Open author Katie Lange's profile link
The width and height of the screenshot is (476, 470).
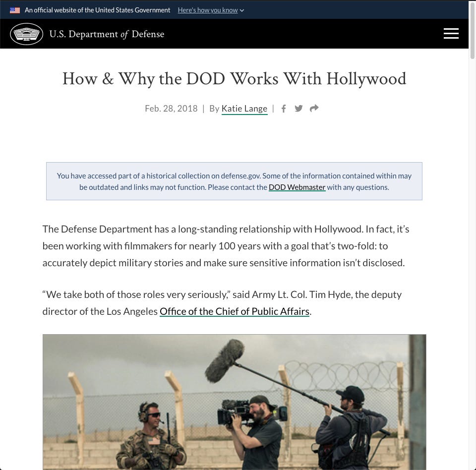tap(244, 108)
